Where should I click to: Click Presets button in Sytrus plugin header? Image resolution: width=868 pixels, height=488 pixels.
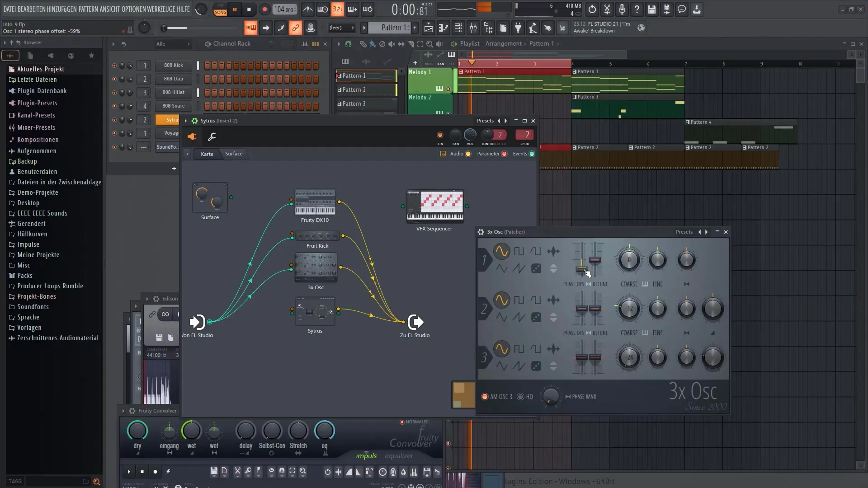pyautogui.click(x=485, y=120)
